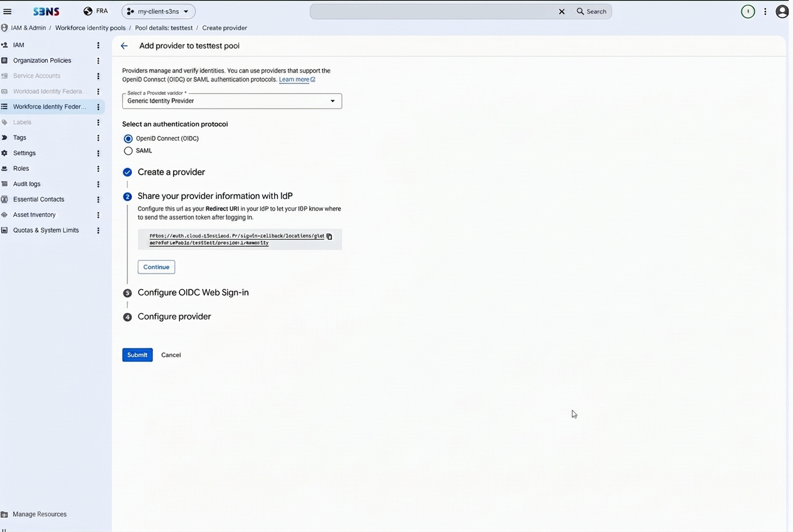Screen dimensions: 793x532
Task: Click the three-dot icon next to Roles
Action: coord(98,169)
